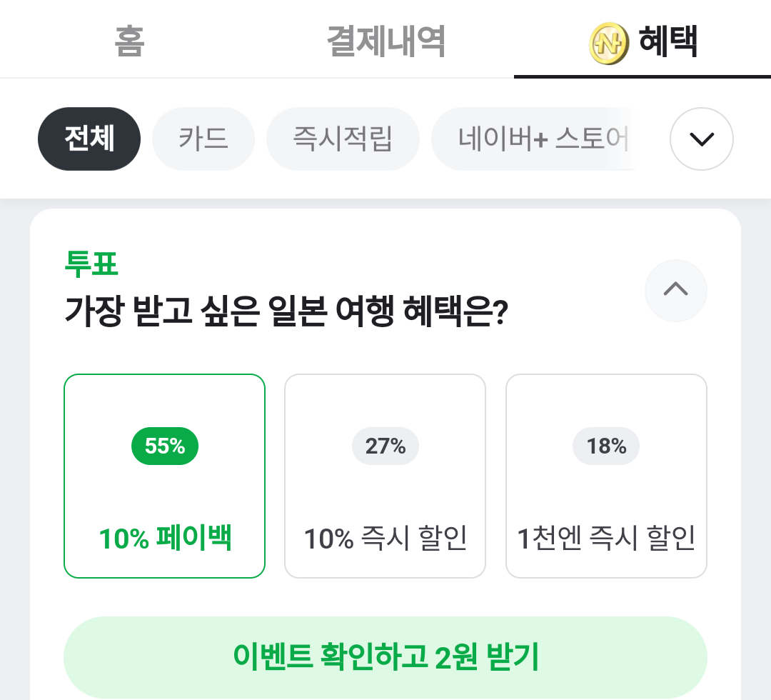771x700 pixels.
Task: Click the poll question about 일본 여행 혜택
Action: (x=286, y=311)
